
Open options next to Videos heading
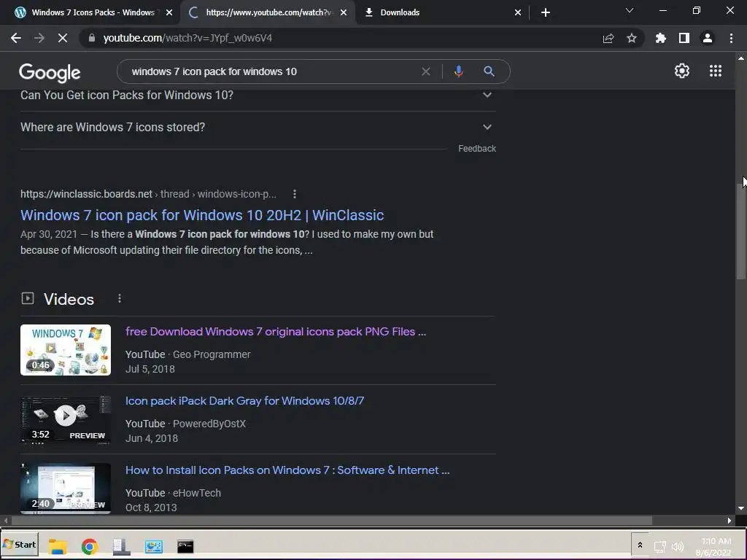tap(120, 298)
